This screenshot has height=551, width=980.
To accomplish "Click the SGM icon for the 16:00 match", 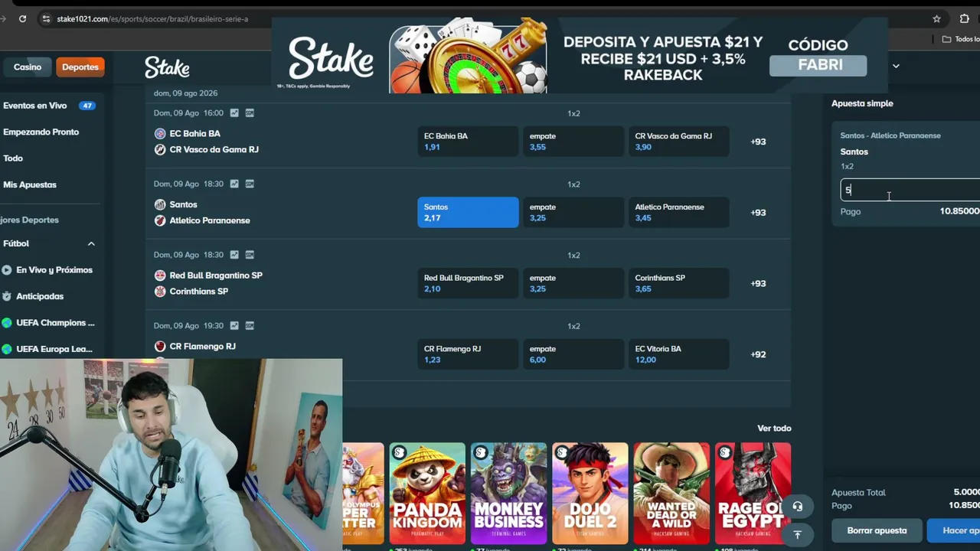I will pos(250,113).
